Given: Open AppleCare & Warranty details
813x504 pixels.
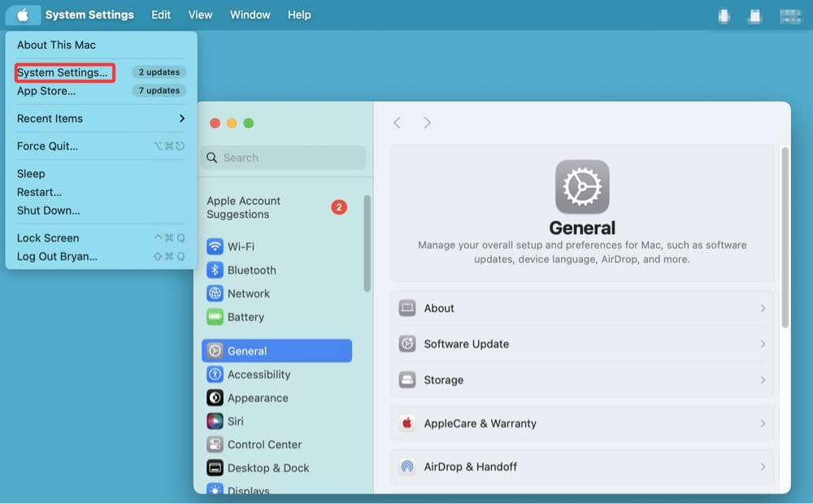Looking at the screenshot, I should [x=582, y=423].
